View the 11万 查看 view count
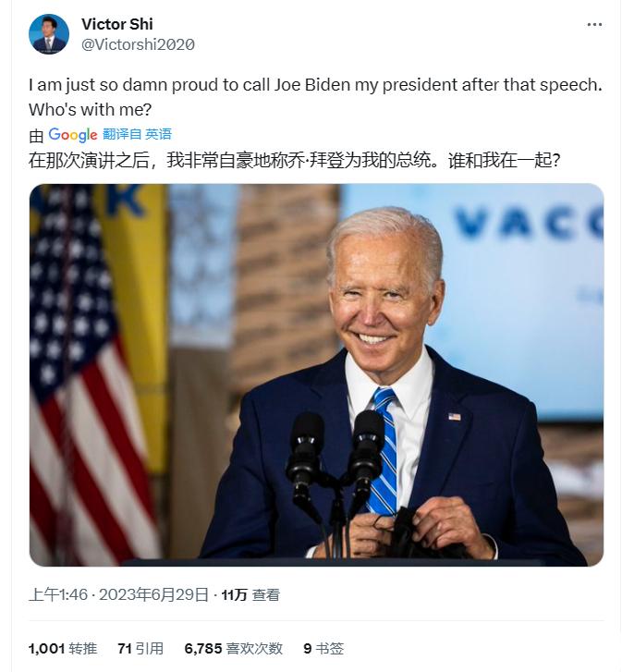The width and height of the screenshot is (622, 672). click(250, 595)
